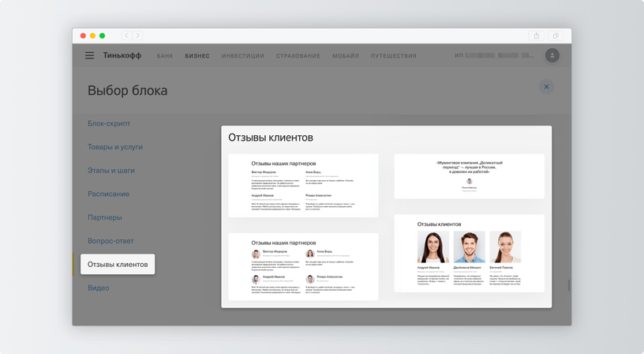Viewport: 644px width, 354px height.
Task: Click the share icon in browser toolbar
Action: pos(537,36)
